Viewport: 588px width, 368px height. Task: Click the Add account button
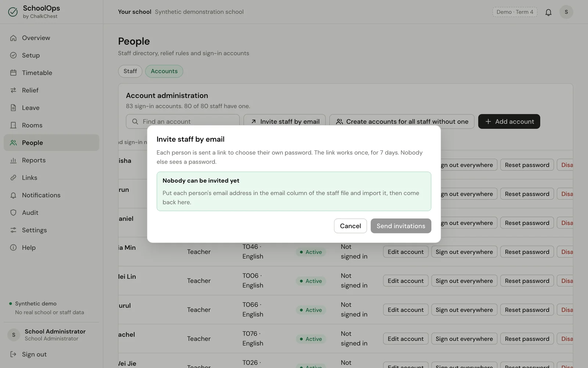pyautogui.click(x=509, y=121)
